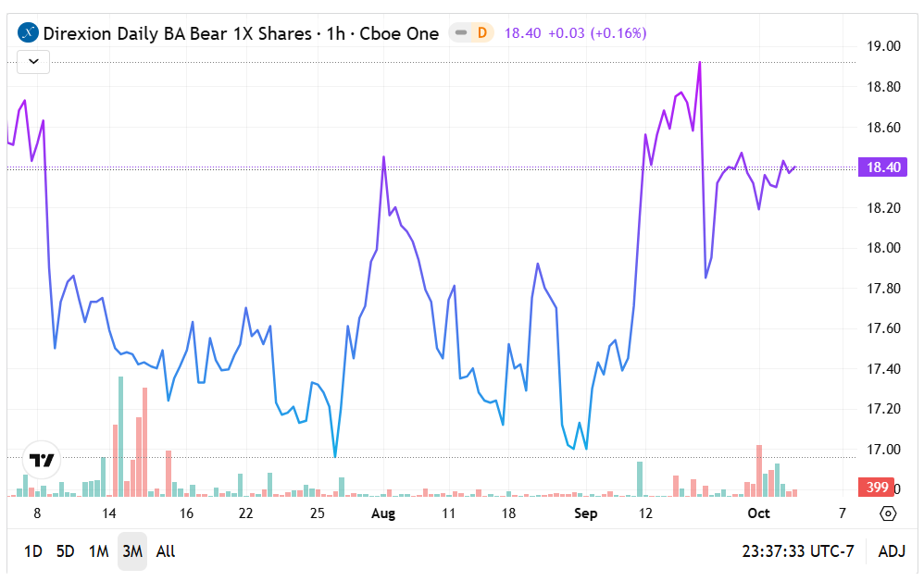Click the 1h interval text in the title
Viewport: 924px width, 581px height.
click(x=336, y=33)
